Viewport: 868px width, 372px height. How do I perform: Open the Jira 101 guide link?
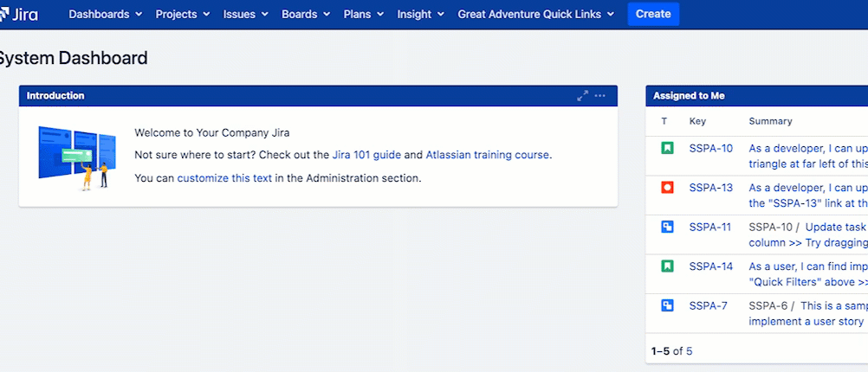pyautogui.click(x=366, y=156)
